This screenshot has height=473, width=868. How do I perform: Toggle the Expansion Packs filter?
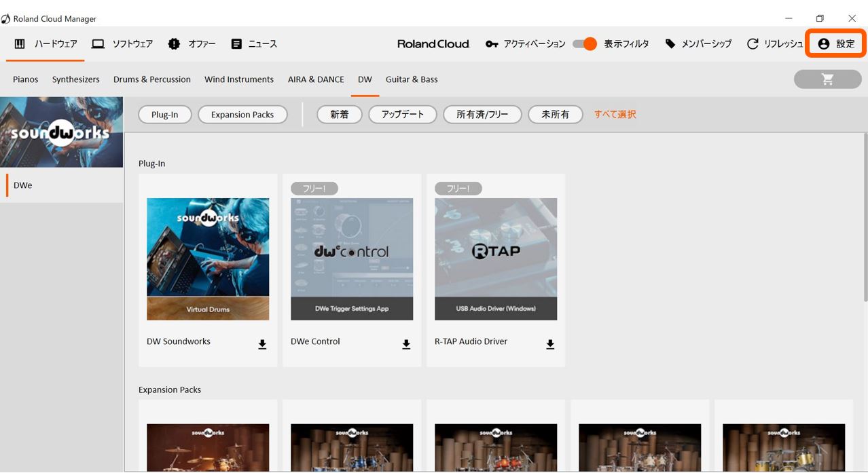242,115
